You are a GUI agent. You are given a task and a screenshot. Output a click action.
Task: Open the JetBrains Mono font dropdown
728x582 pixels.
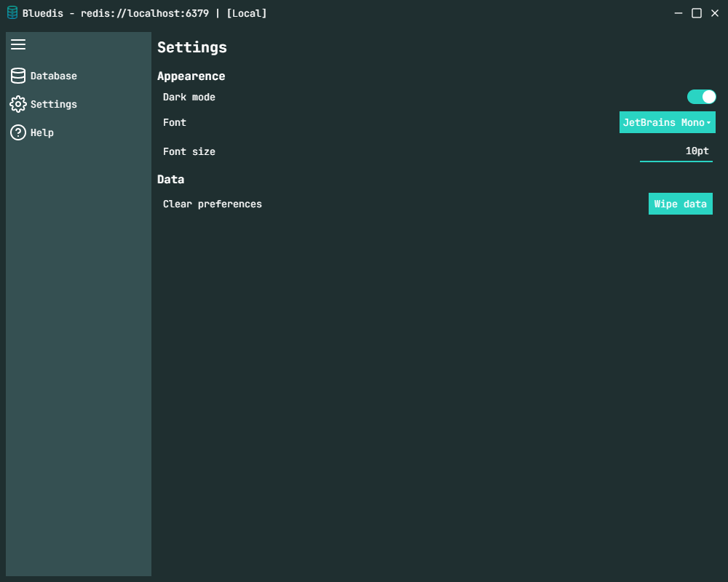(x=663, y=122)
